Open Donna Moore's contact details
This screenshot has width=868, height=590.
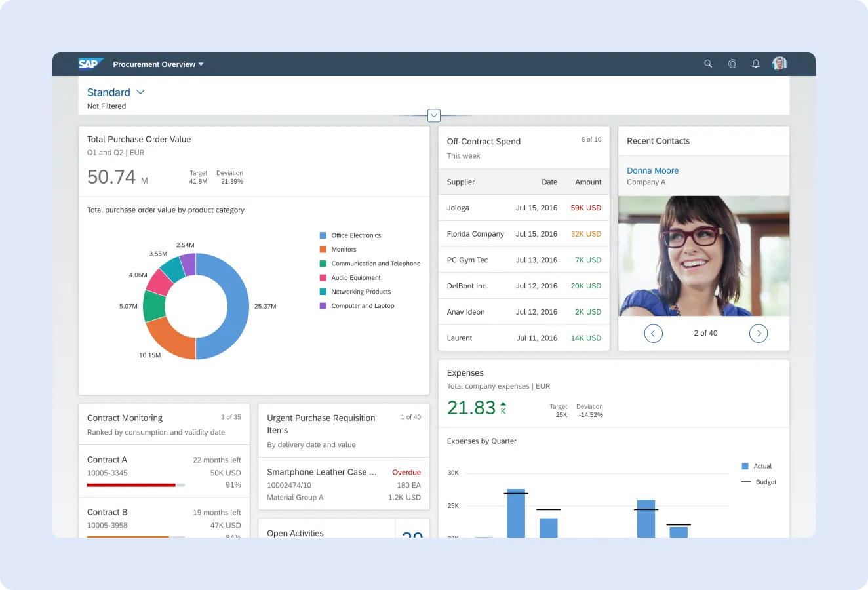click(x=652, y=170)
